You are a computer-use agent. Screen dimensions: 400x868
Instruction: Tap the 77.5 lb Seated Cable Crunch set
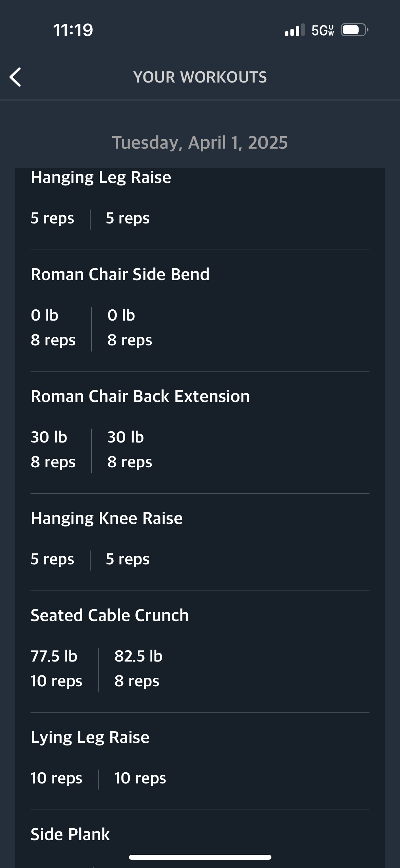pyautogui.click(x=56, y=668)
